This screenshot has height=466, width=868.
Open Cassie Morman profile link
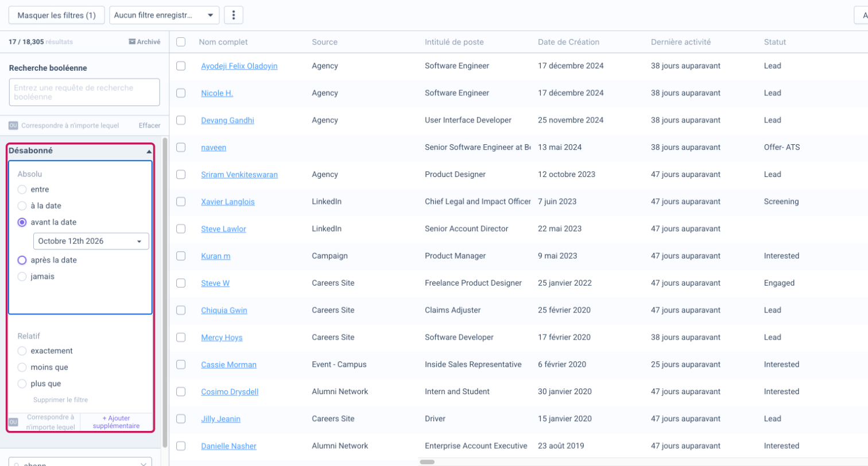(x=228, y=365)
